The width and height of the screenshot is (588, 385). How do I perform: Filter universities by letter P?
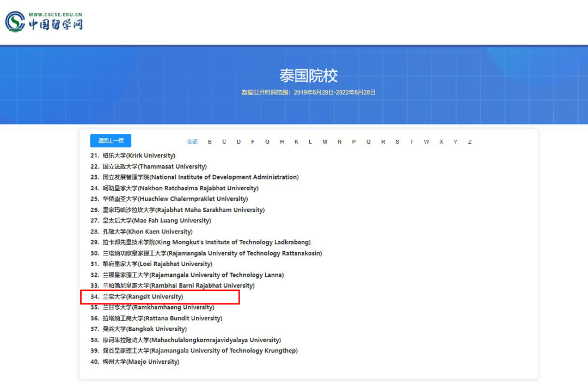pyautogui.click(x=354, y=141)
